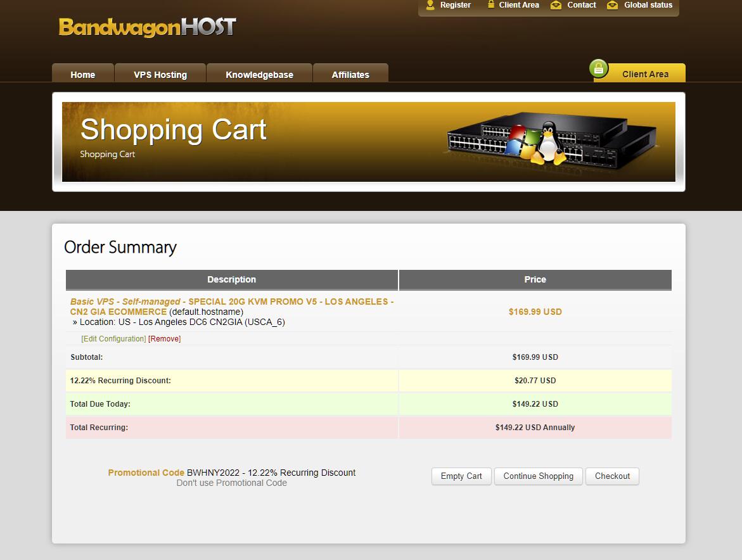Image resolution: width=742 pixels, height=560 pixels.
Task: Proceed with the Checkout button
Action: click(612, 476)
